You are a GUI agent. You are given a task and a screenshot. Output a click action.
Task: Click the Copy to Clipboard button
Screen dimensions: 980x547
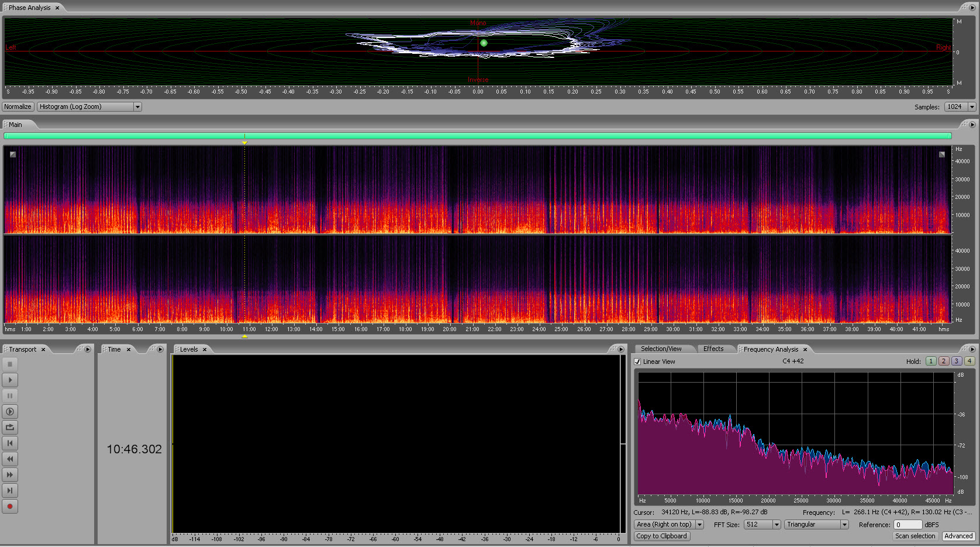click(661, 536)
